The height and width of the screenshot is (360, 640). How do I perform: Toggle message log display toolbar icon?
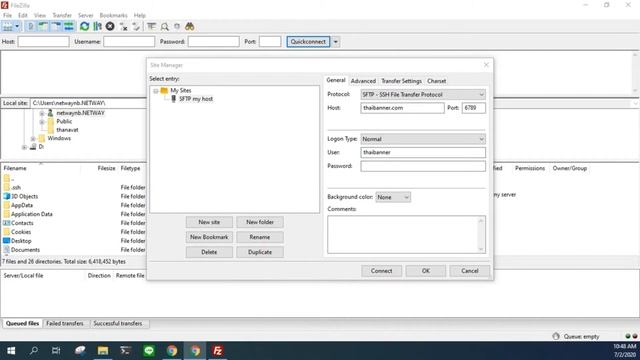click(x=30, y=27)
